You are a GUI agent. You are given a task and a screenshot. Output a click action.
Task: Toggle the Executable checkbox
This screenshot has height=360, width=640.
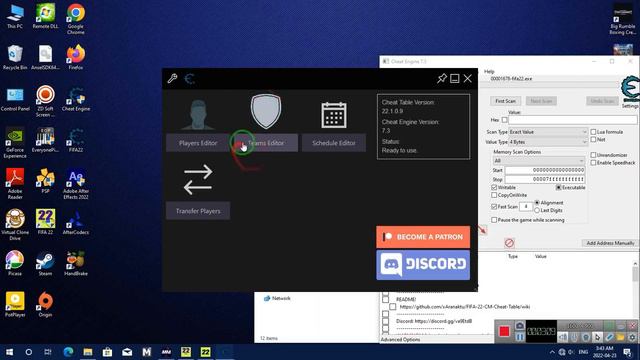[558, 187]
